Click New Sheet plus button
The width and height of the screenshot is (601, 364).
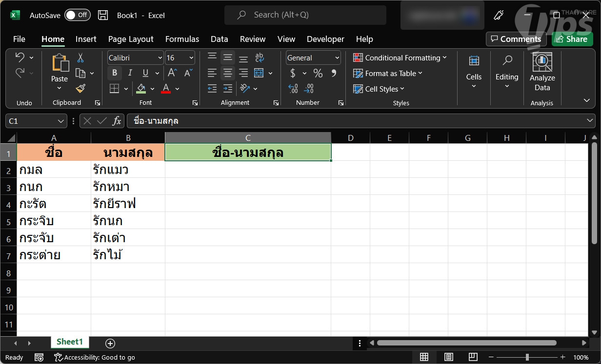110,344
